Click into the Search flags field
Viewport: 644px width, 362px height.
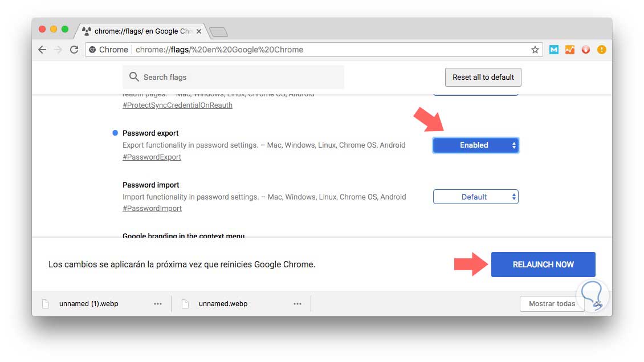pos(239,77)
